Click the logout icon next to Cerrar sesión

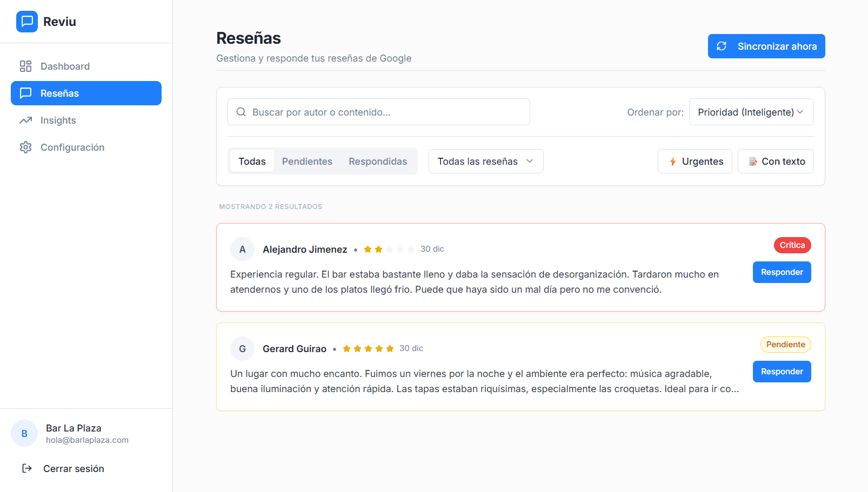pyautogui.click(x=27, y=468)
